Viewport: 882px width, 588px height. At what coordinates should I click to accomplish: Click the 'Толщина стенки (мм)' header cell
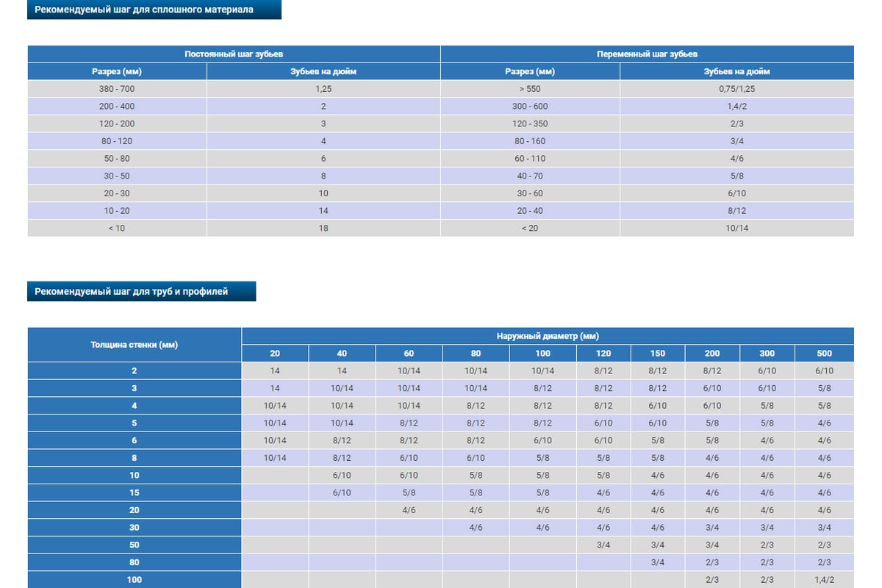coord(135,345)
